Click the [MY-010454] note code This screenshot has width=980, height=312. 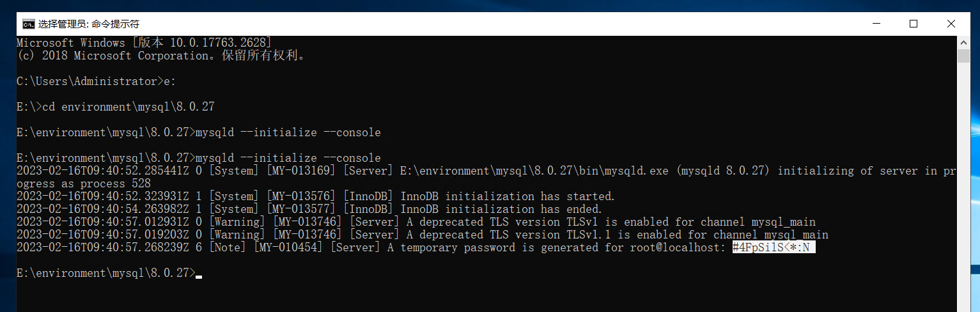(288, 247)
